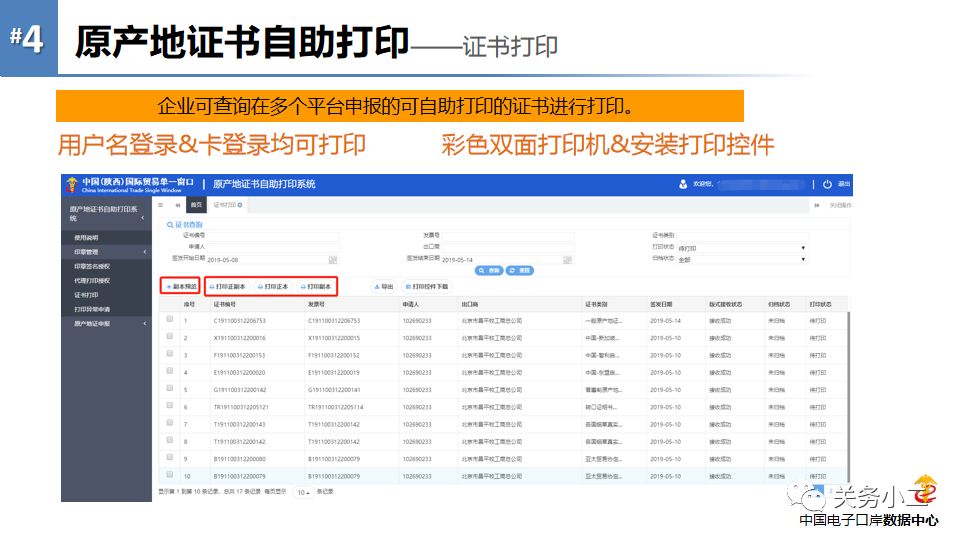Click the table's vertical scrollbar

tap(849, 397)
